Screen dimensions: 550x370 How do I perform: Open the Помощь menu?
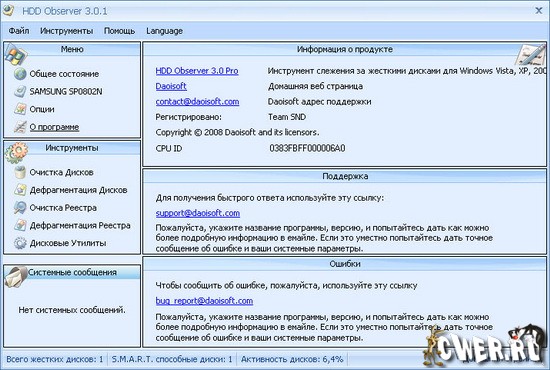point(119,31)
